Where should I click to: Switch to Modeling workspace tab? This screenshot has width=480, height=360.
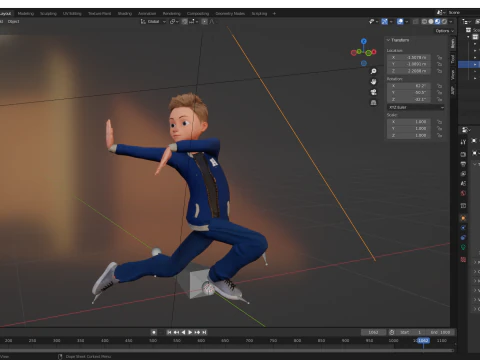pos(26,14)
